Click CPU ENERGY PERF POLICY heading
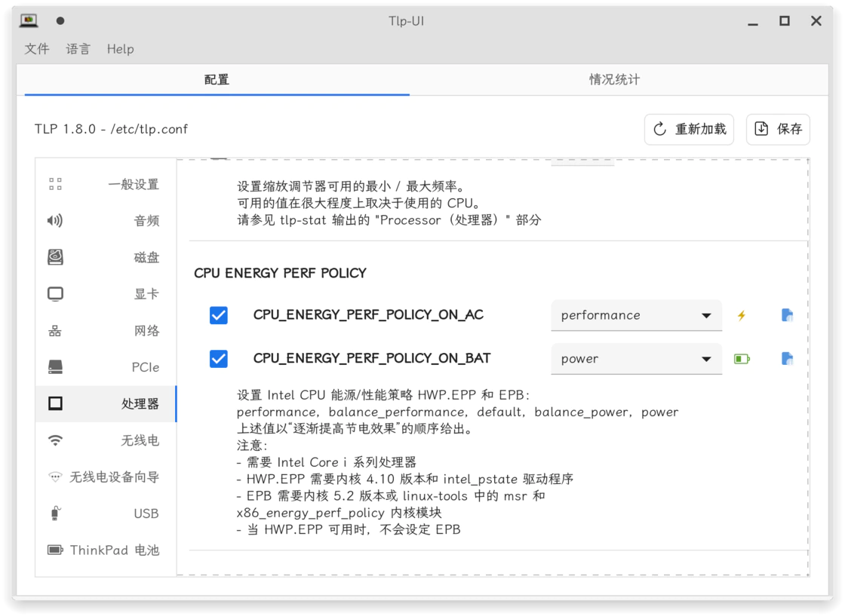The height and width of the screenshot is (616, 845). point(280,274)
